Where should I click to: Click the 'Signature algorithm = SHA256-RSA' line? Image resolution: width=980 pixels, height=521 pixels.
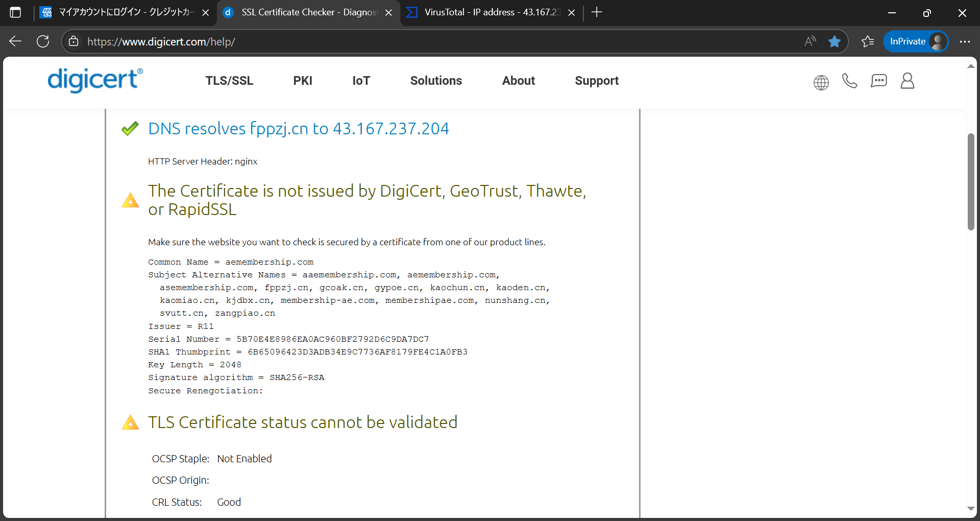[x=236, y=377]
